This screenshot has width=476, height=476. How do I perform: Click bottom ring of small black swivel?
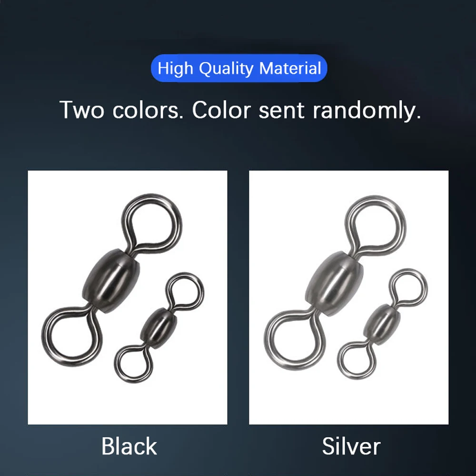click(134, 364)
